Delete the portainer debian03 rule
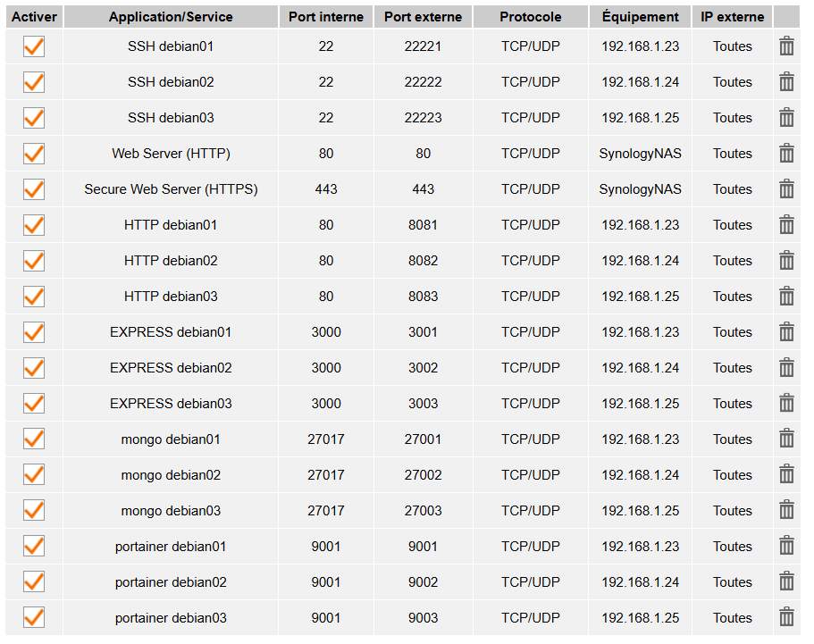The height and width of the screenshot is (644, 814). pos(786,618)
